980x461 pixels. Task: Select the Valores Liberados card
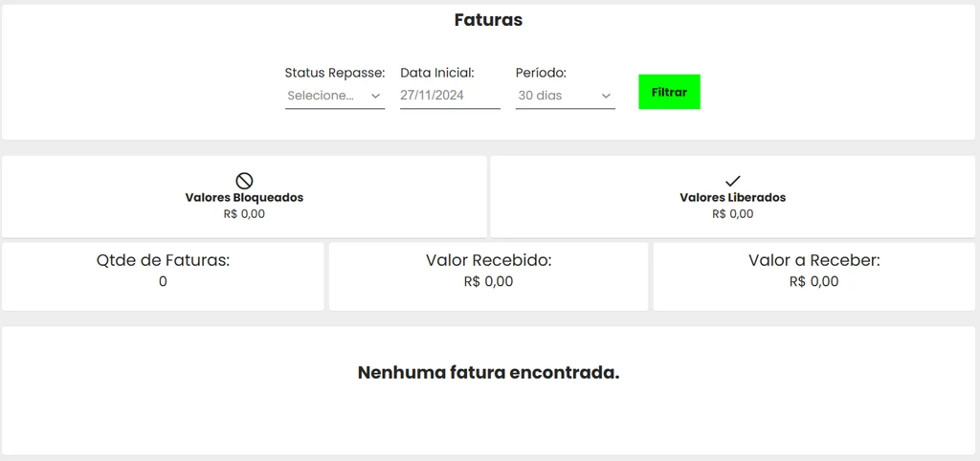click(x=732, y=196)
